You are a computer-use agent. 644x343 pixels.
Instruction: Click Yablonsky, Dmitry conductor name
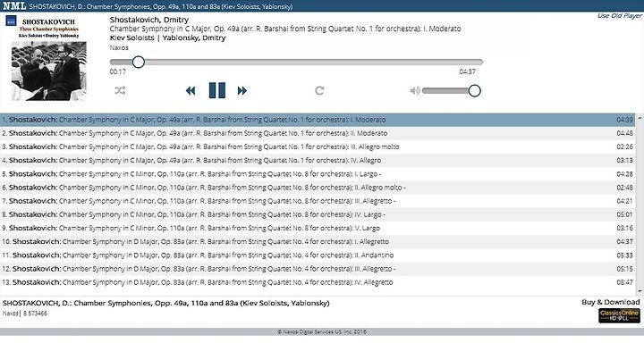[194, 38]
